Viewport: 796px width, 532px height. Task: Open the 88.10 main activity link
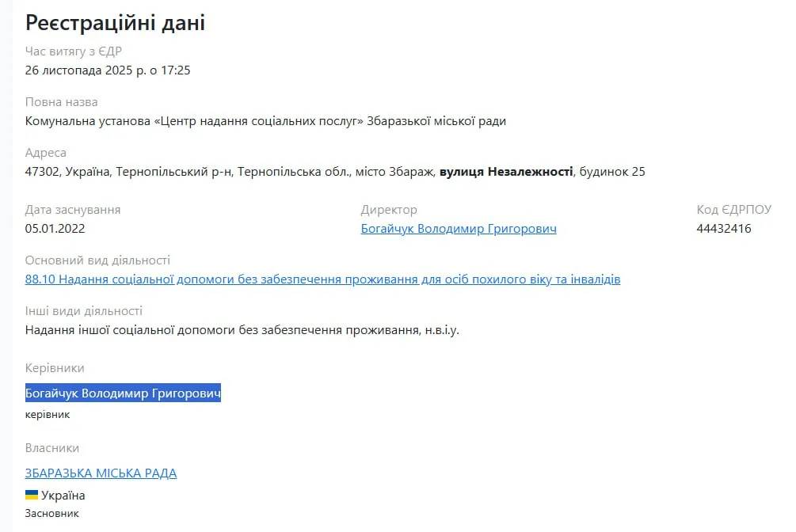click(x=322, y=279)
